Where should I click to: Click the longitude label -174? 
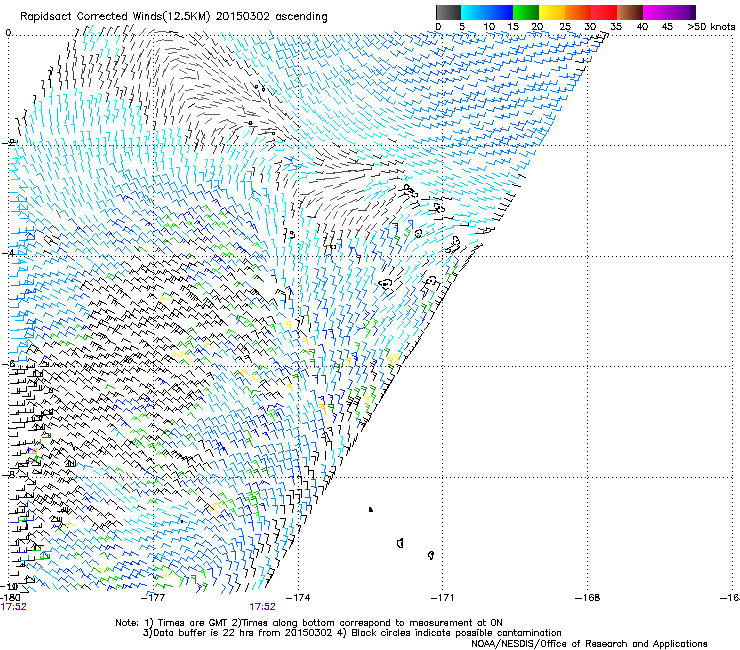point(298,598)
